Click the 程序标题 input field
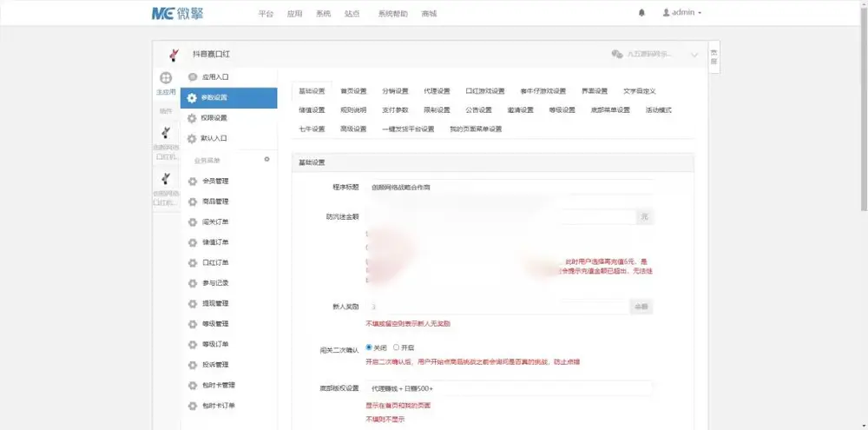868x430 pixels. pyautogui.click(x=510, y=188)
